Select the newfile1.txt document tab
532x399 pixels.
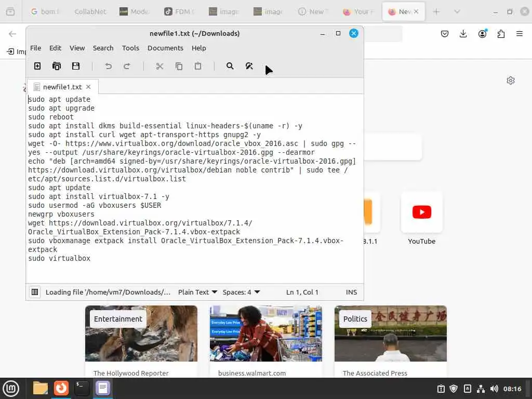click(x=62, y=87)
